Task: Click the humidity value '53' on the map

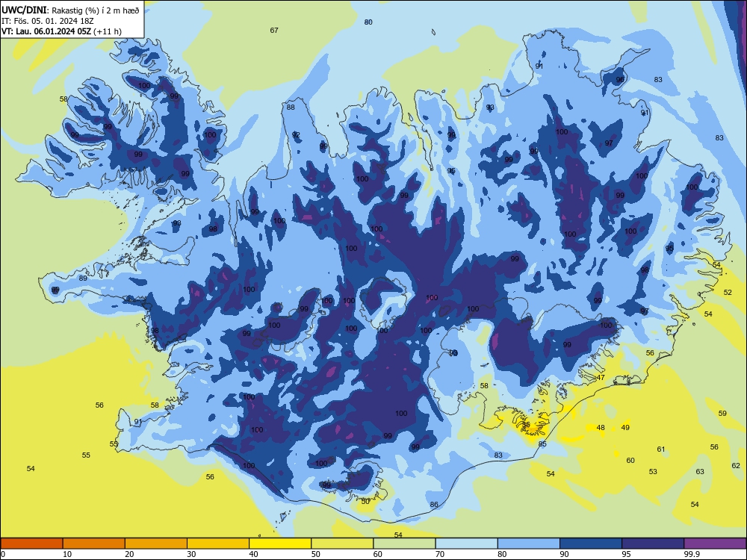Action: point(653,471)
